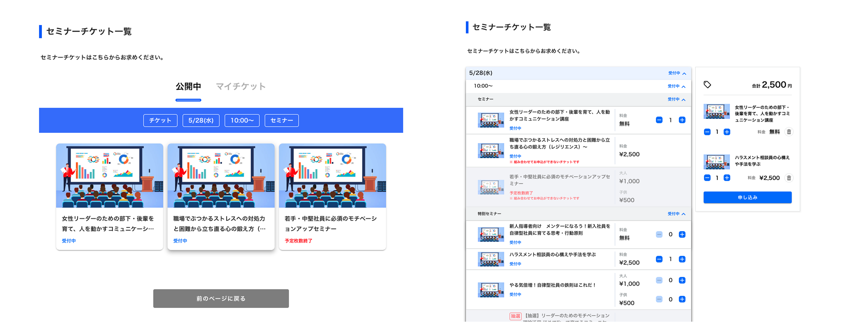Open the 職場でぶつかるストレス seminar card
868x331 pixels.
click(221, 196)
